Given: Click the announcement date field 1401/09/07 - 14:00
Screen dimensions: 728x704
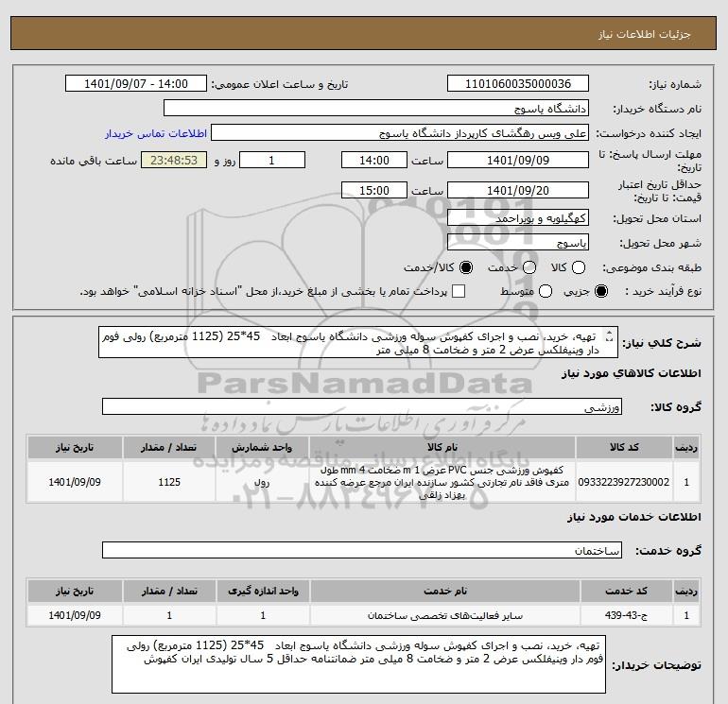Looking at the screenshot, I should point(136,83).
